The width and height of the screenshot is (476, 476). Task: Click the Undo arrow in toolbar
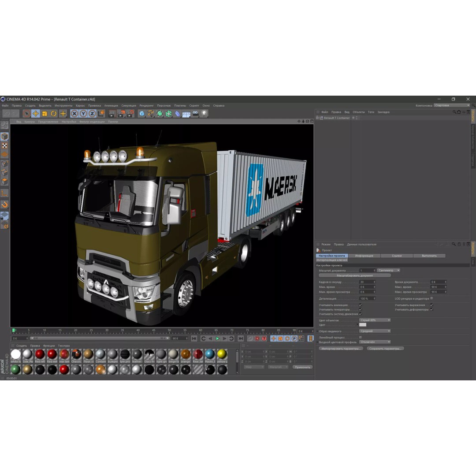point(6,114)
